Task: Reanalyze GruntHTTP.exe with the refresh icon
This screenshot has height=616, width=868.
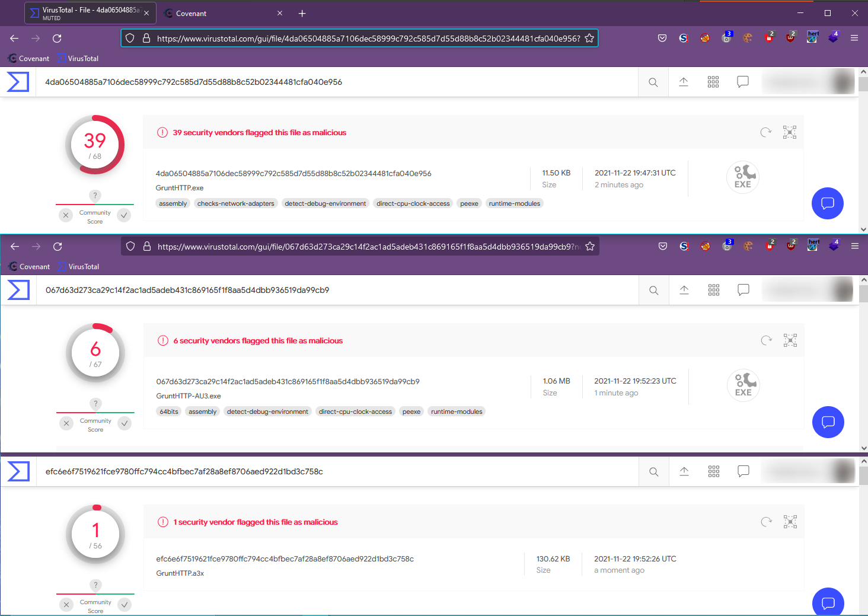Action: [766, 132]
